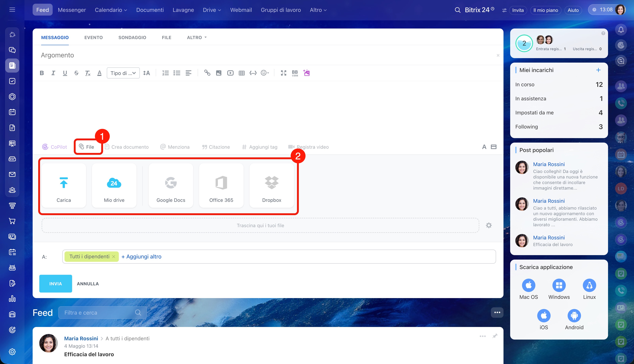Add new task with plus icon
Viewport: 634px width, 364px height.
coord(598,70)
